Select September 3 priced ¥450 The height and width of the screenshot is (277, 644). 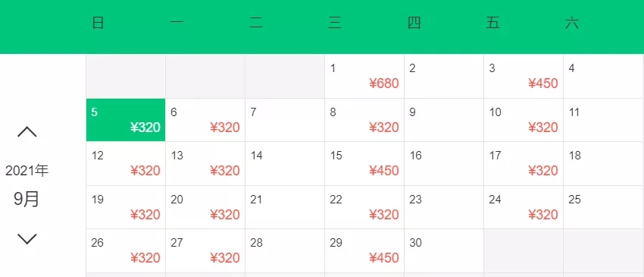524,77
